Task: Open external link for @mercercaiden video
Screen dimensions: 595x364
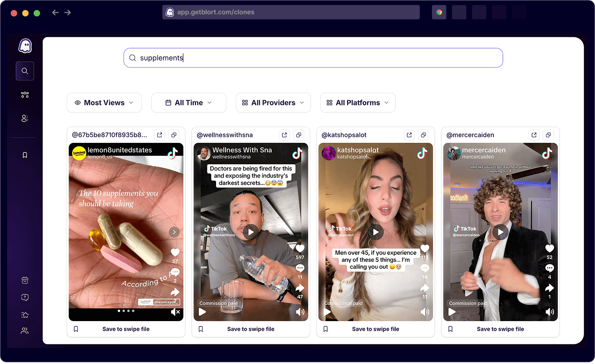Action: click(534, 135)
